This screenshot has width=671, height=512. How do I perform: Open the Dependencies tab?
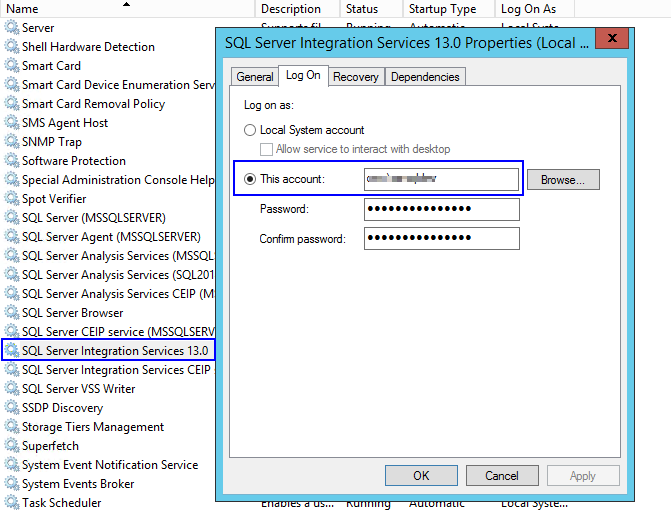tap(425, 77)
